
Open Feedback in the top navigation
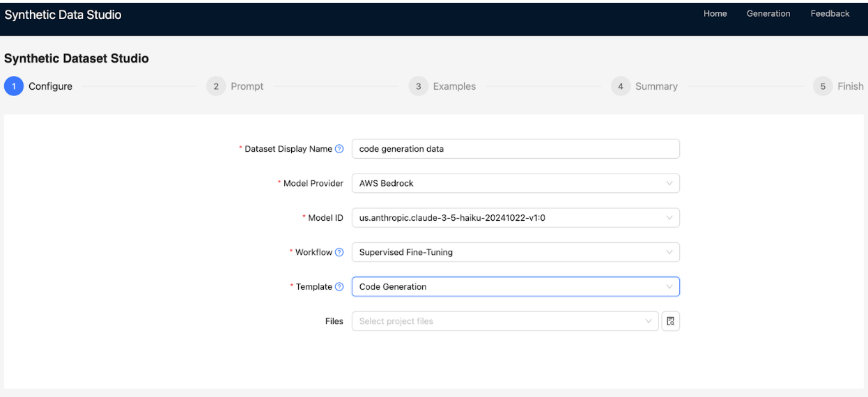click(x=830, y=14)
